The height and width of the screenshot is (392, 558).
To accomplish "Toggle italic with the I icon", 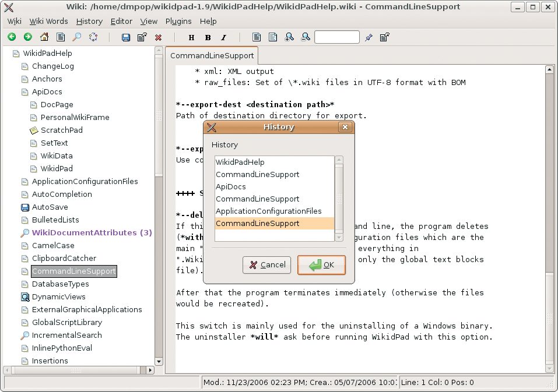I will (223, 38).
